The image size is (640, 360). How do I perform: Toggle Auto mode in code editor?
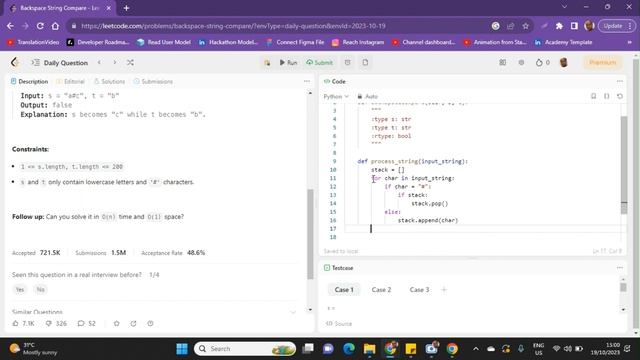pos(367,96)
